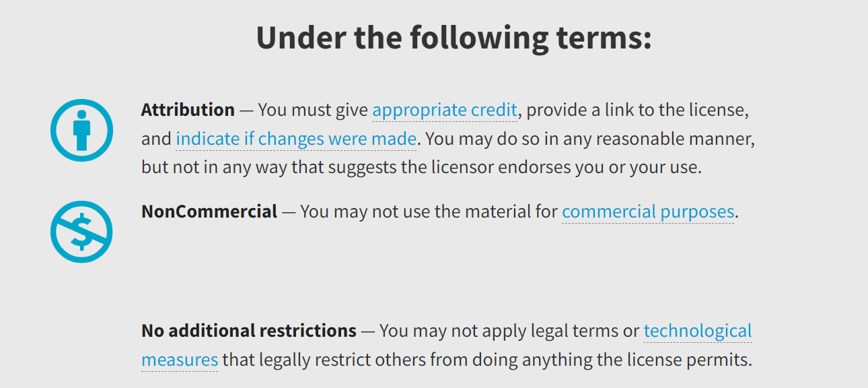
Task: Open the "appropriate credit" link
Action: (445, 110)
